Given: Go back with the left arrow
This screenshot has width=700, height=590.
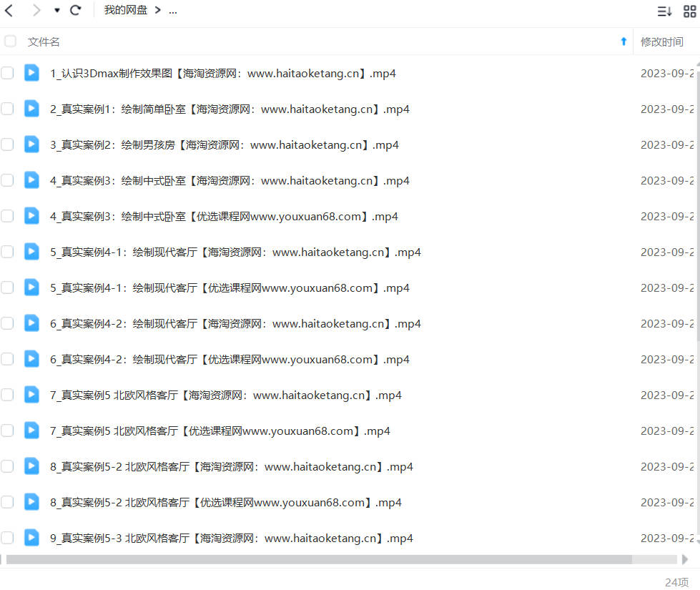Looking at the screenshot, I should click(9, 10).
